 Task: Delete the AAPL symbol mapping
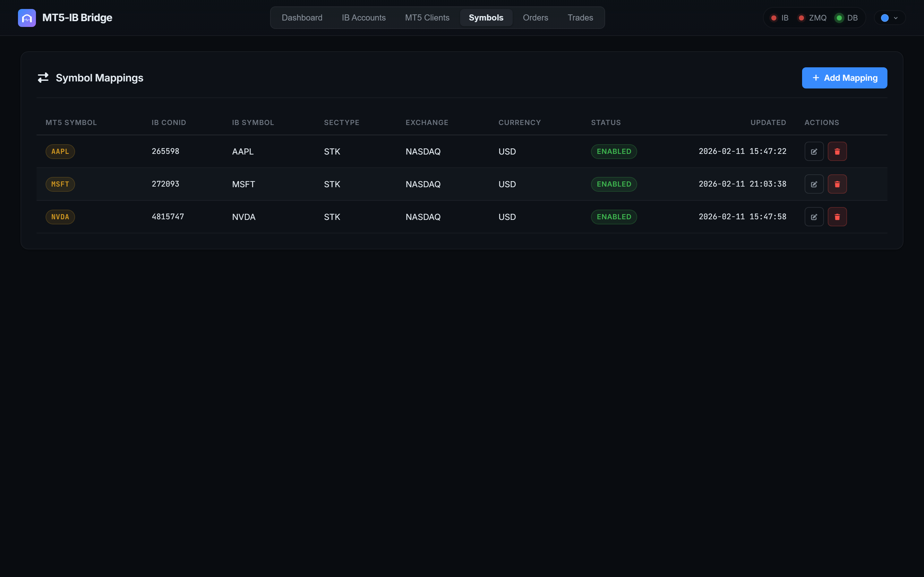pyautogui.click(x=837, y=152)
